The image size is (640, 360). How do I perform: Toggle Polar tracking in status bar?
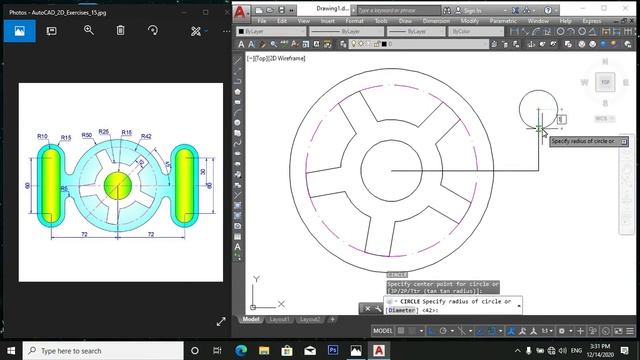pos(443,331)
